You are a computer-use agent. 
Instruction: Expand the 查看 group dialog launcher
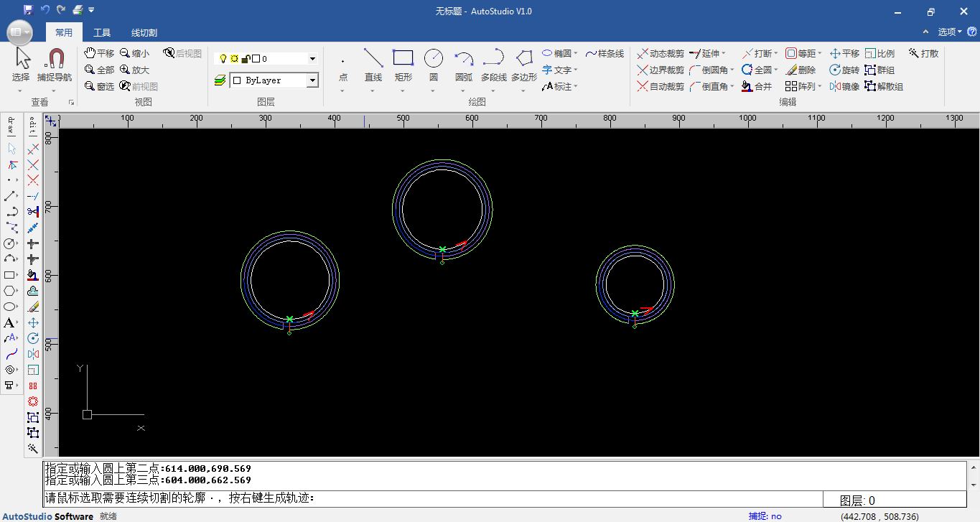click(71, 103)
